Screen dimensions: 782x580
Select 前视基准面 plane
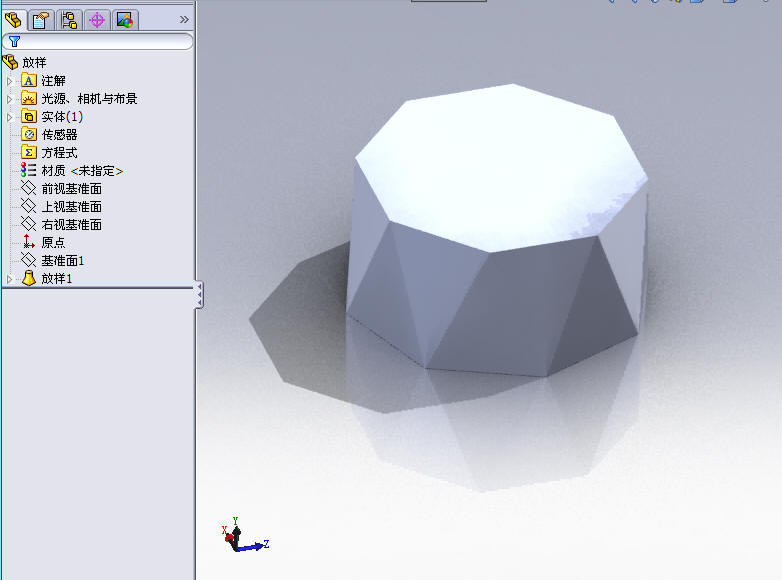click(x=71, y=189)
